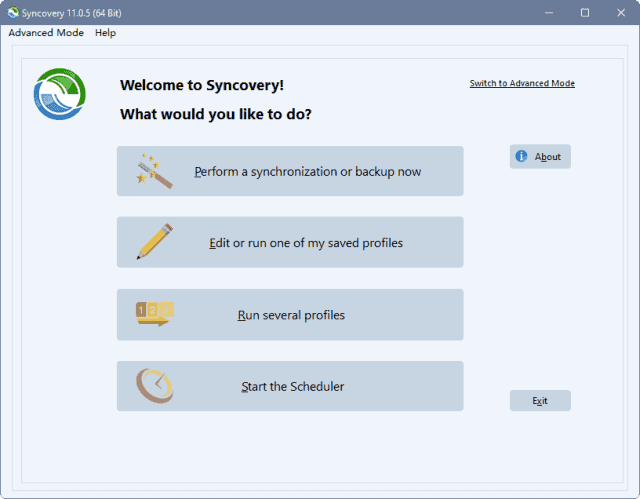
Task: Click the blue info icon beside About
Action: [x=521, y=157]
